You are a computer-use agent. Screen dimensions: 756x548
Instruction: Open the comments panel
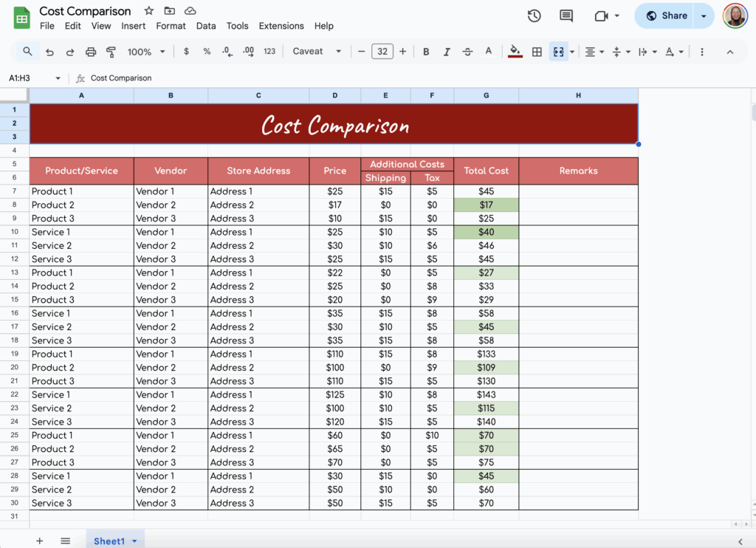click(565, 16)
